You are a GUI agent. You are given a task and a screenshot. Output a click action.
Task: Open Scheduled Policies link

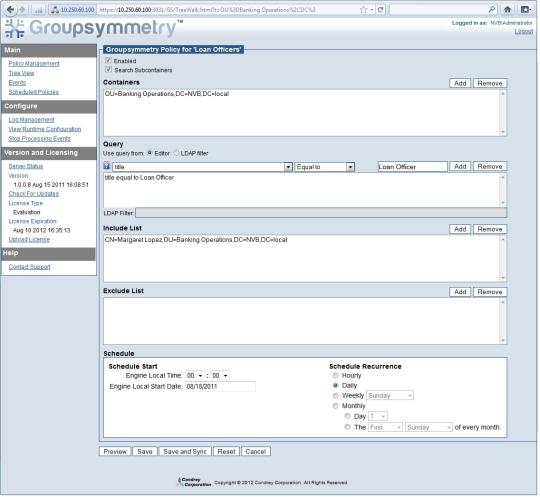click(33, 92)
